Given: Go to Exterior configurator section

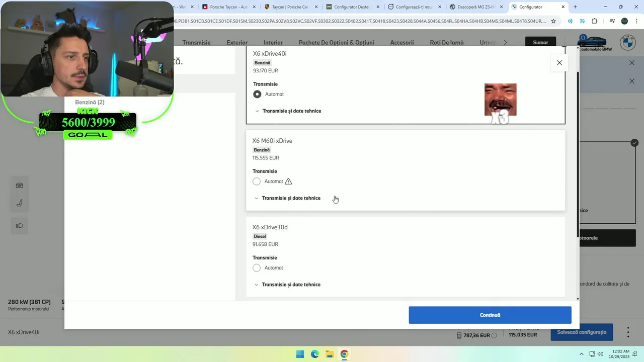Looking at the screenshot, I should (237, 43).
